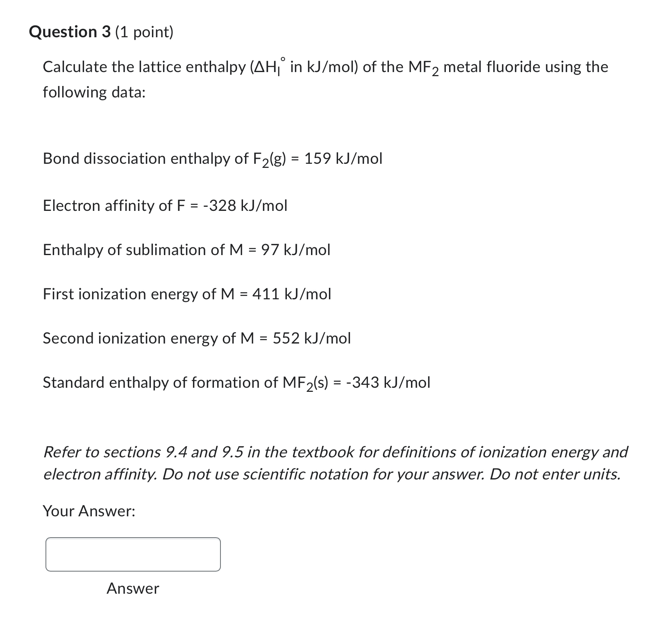Click the first ionization energy line
Image resolution: width=672 pixels, height=624 pixels.
tap(186, 294)
